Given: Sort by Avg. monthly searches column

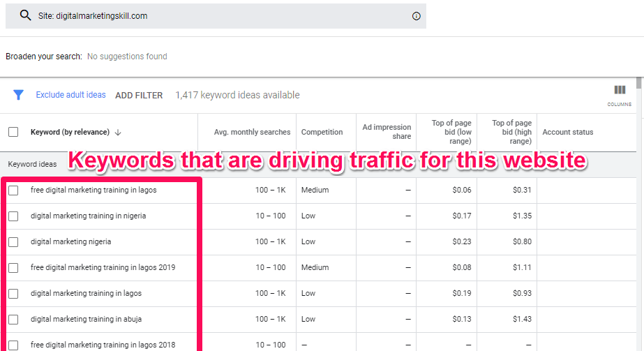Looking at the screenshot, I should pyautogui.click(x=253, y=132).
